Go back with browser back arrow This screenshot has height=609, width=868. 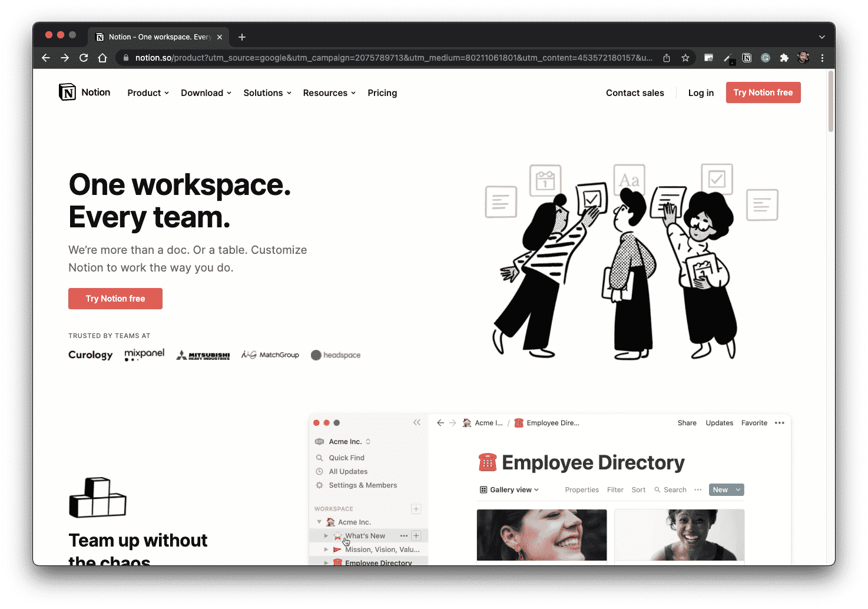coord(46,58)
